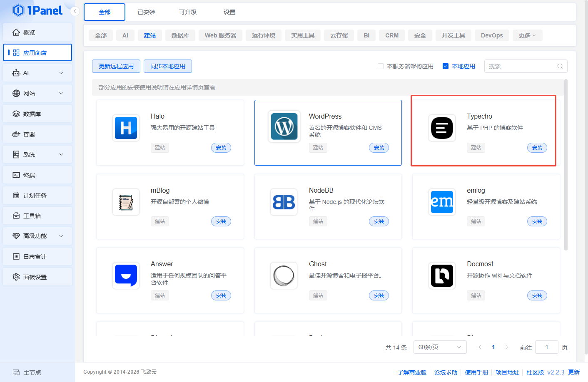Switch to the 已安装 tab
The height and width of the screenshot is (382, 588).
click(146, 12)
